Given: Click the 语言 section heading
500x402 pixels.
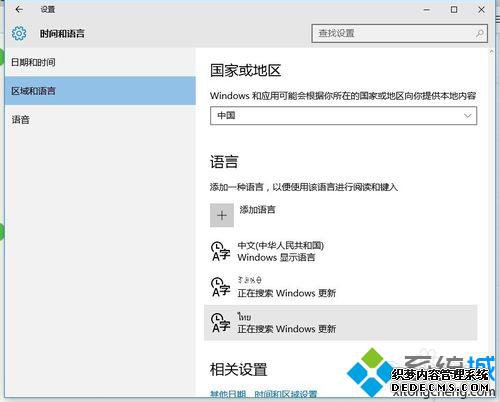Looking at the screenshot, I should 224,162.
